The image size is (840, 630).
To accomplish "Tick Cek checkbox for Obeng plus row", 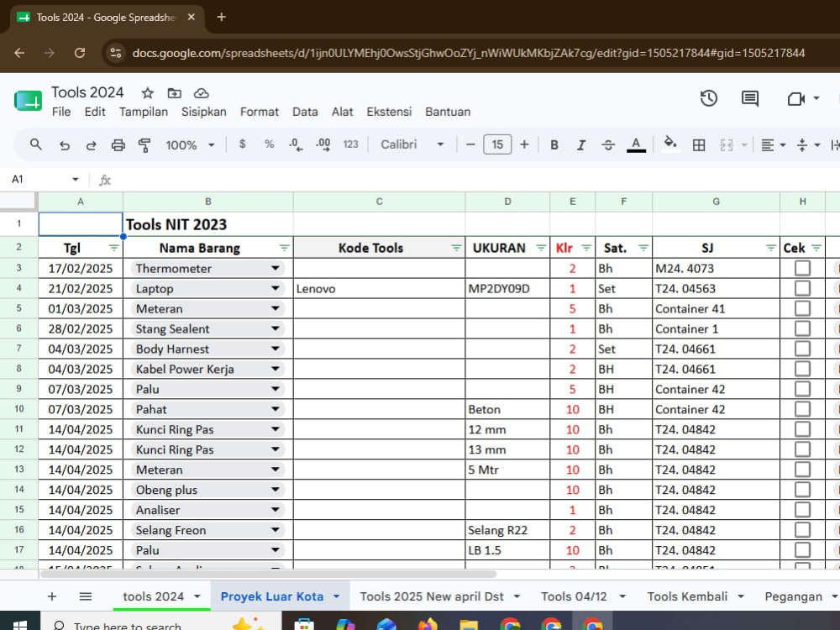I will (x=802, y=489).
